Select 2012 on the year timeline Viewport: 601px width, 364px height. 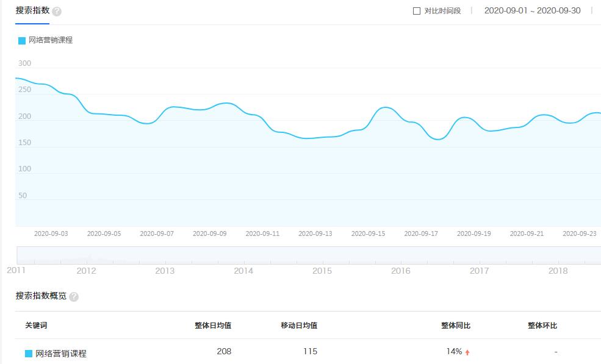(86, 271)
